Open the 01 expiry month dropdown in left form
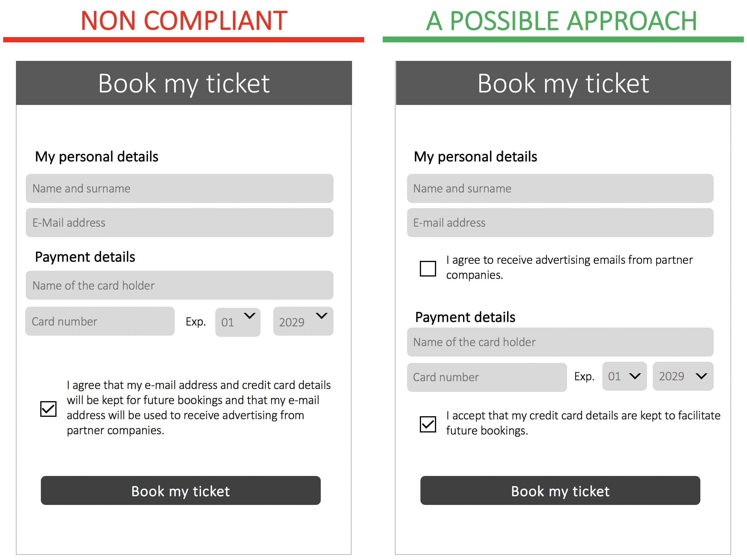 tap(238, 322)
